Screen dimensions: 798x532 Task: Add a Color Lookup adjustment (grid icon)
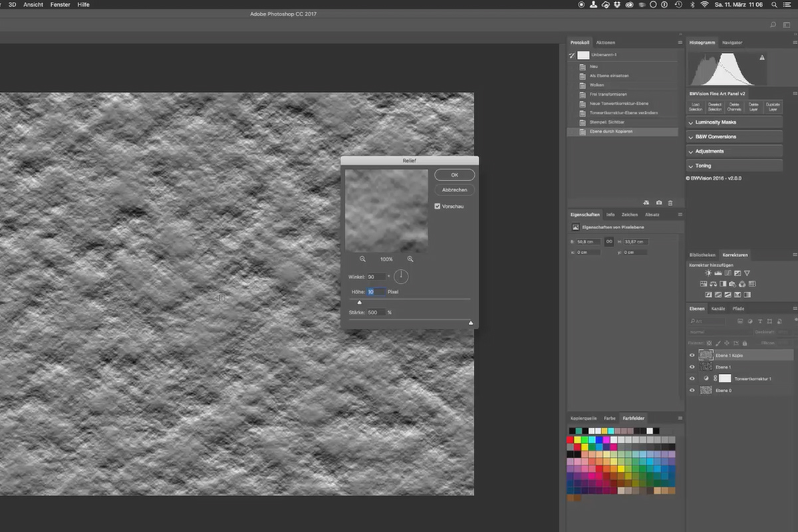click(x=752, y=284)
